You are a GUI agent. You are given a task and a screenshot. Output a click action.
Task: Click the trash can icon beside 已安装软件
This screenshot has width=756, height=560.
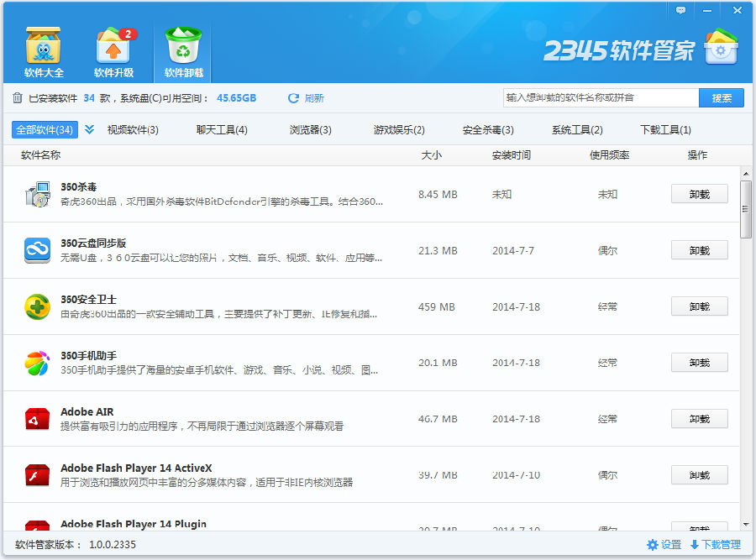pos(18,98)
